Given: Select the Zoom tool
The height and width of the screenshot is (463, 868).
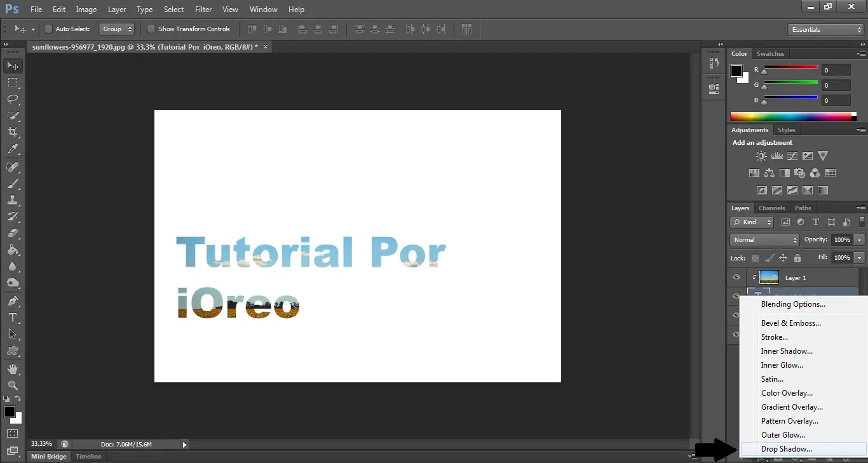Looking at the screenshot, I should 13,386.
